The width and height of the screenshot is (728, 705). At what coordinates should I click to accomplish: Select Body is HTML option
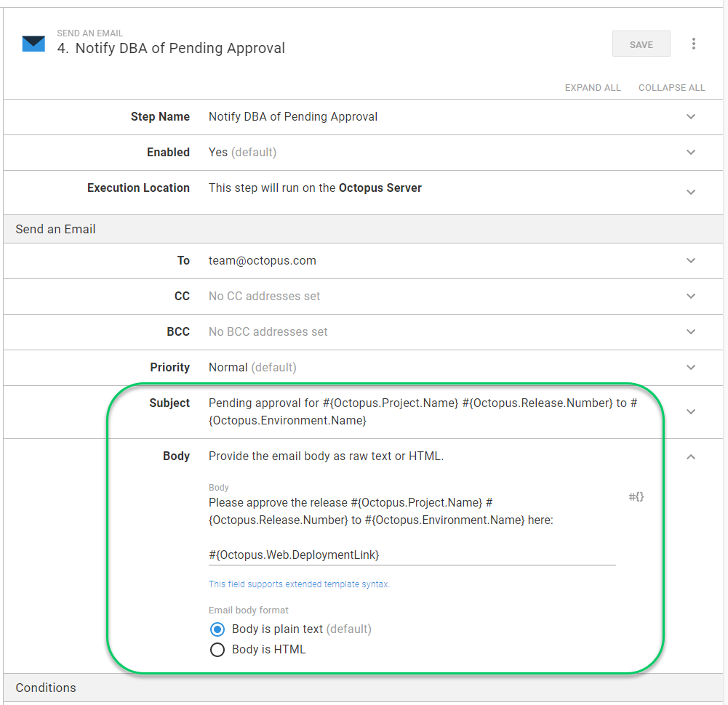(217, 650)
